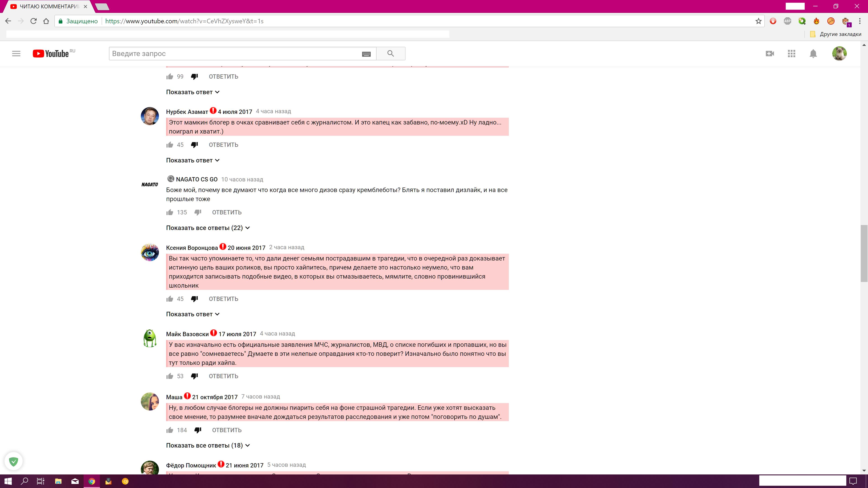Dislike Маша's comment
The height and width of the screenshot is (488, 868).
tap(198, 430)
